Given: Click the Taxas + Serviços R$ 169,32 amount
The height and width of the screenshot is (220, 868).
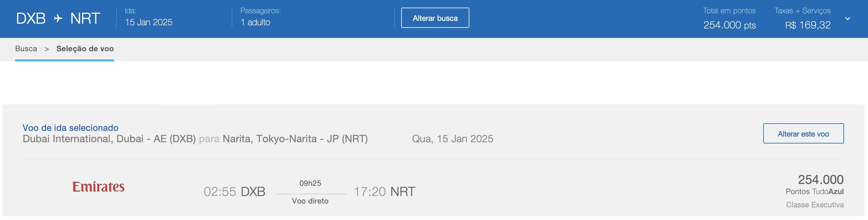Looking at the screenshot, I should tap(808, 25).
